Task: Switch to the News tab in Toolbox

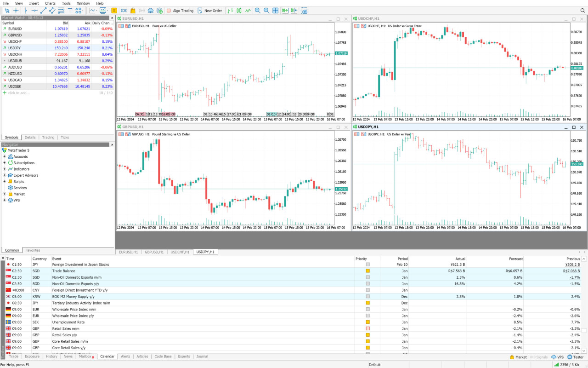Action: click(68, 356)
